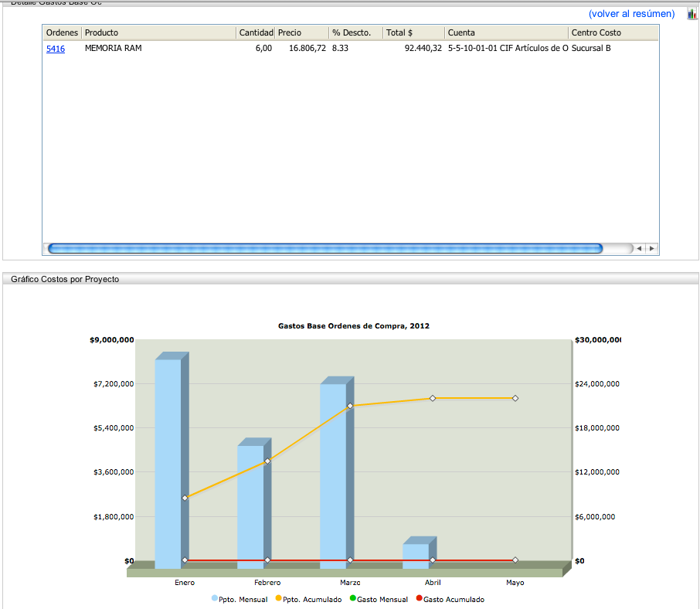Viewport: 700px width, 609px height.
Task: Sort by the Ordenes column header
Action: pos(62,32)
